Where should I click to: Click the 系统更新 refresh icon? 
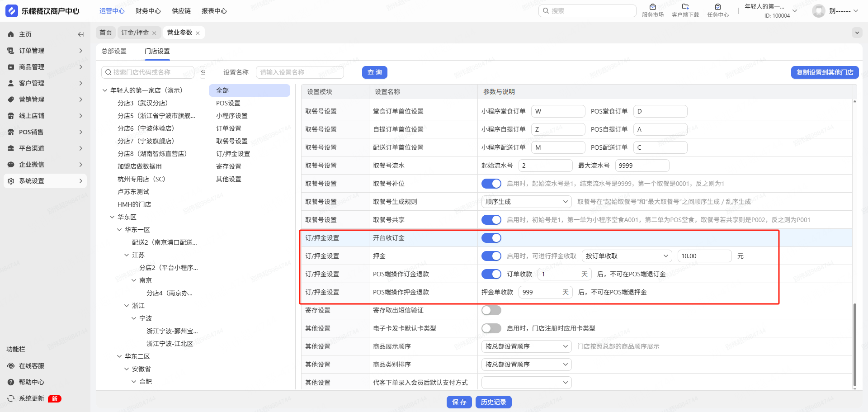[11, 398]
